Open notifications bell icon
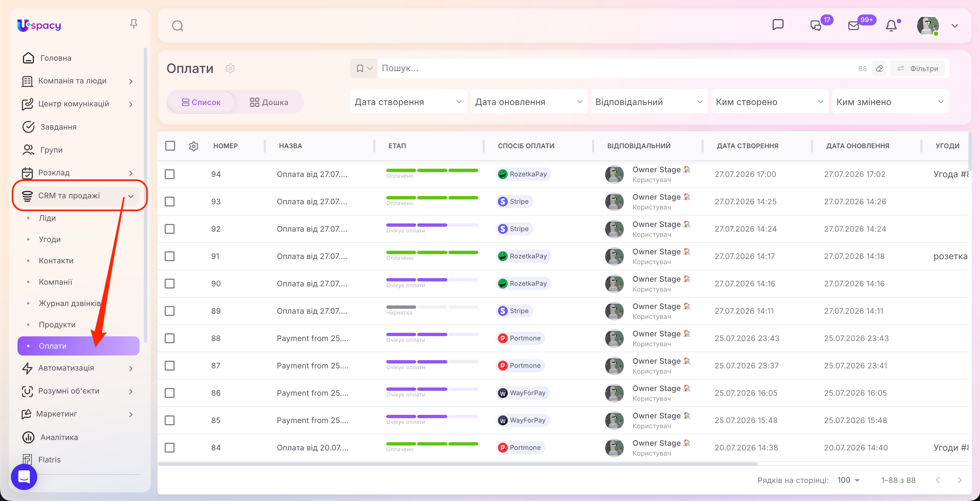980x501 pixels. coord(891,25)
